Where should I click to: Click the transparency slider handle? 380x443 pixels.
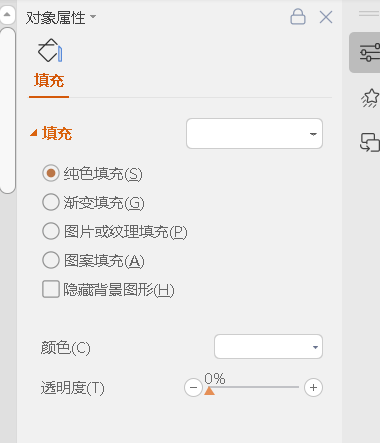pyautogui.click(x=209, y=391)
